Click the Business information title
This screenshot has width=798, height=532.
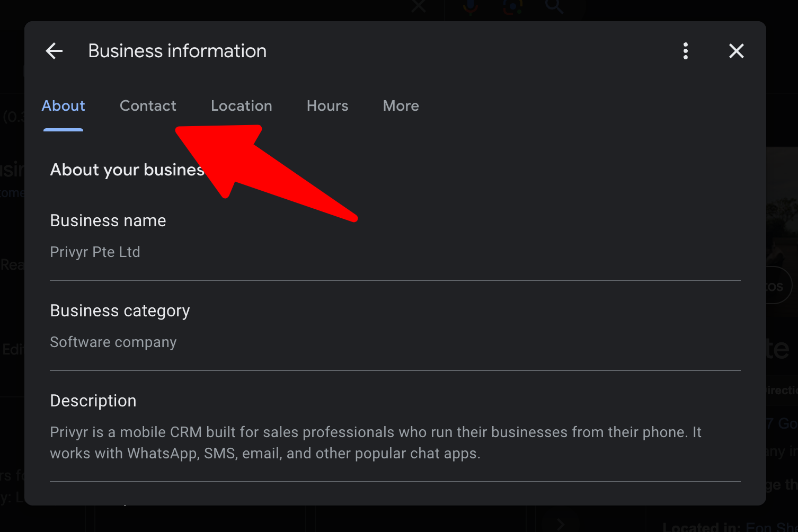pos(178,51)
